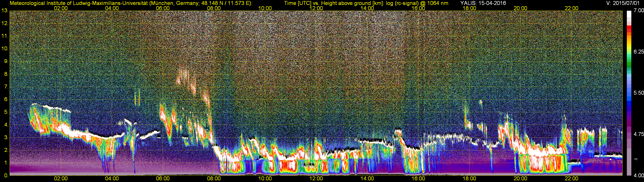Click the 10. km height axis label

[5, 49]
